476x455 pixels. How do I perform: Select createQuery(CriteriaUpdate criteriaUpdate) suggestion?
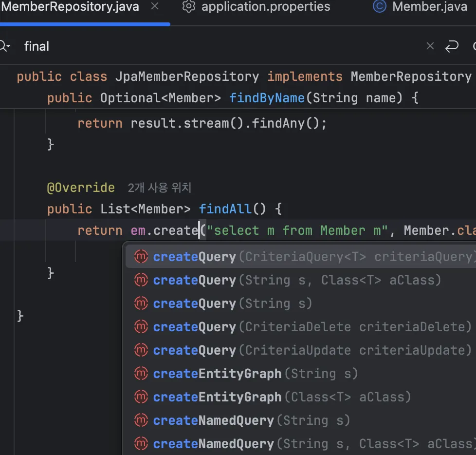click(301, 350)
